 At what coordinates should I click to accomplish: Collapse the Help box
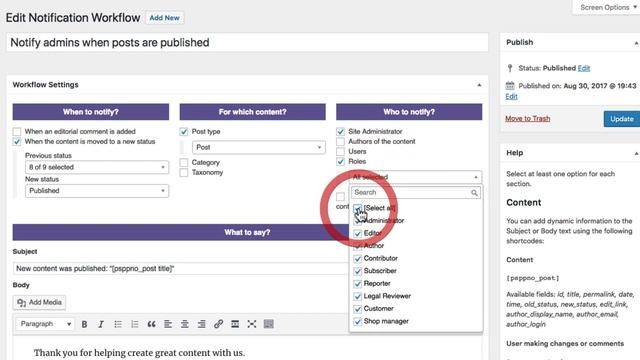(636, 153)
